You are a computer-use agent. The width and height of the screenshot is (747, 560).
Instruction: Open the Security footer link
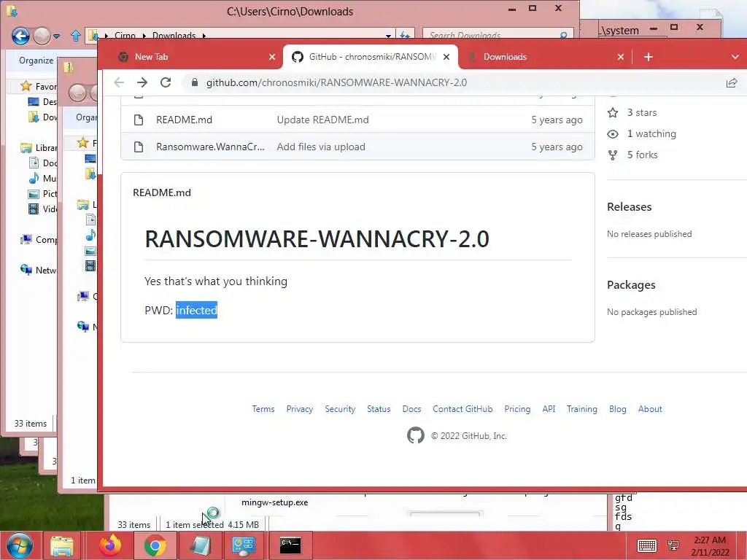(340, 409)
